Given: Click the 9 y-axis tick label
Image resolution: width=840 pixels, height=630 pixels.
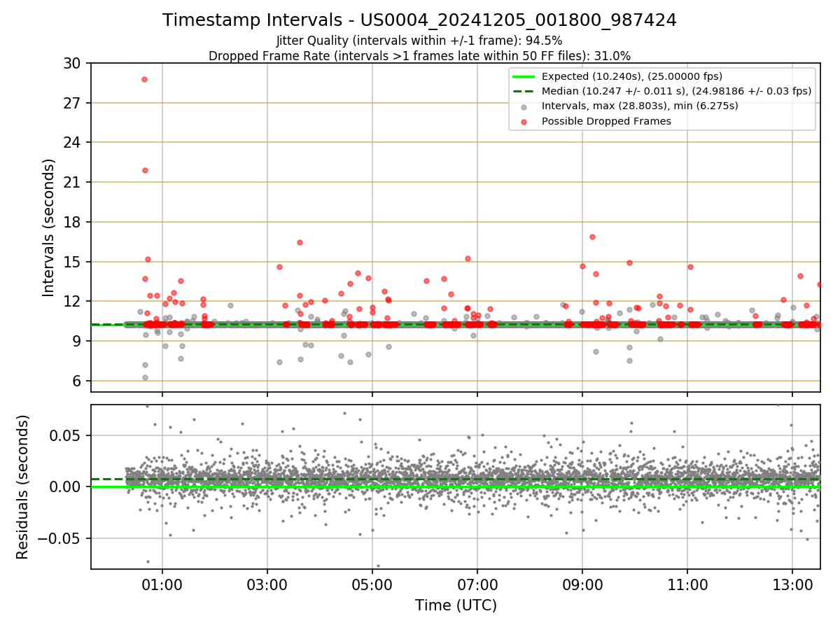Looking at the screenshot, I should 77,342.
